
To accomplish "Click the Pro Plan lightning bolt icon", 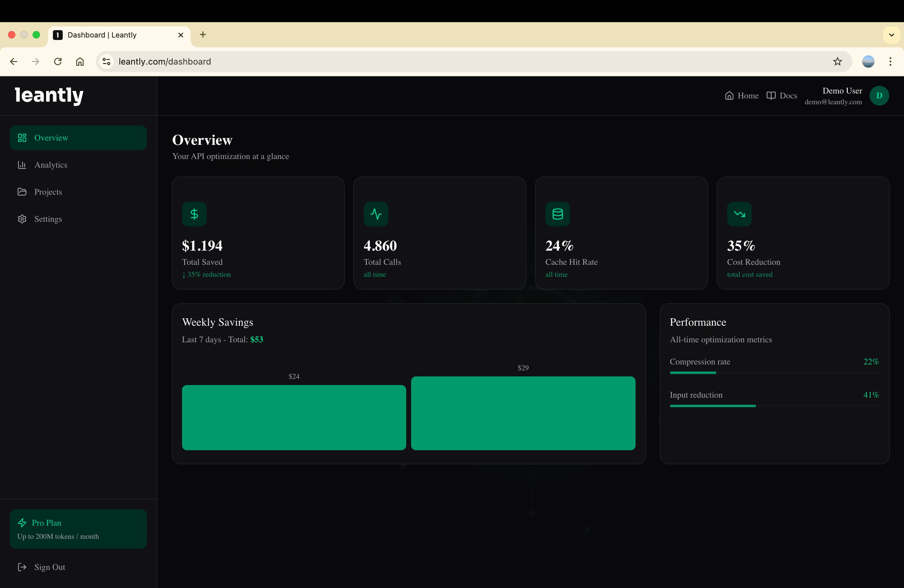I will pyautogui.click(x=22, y=523).
